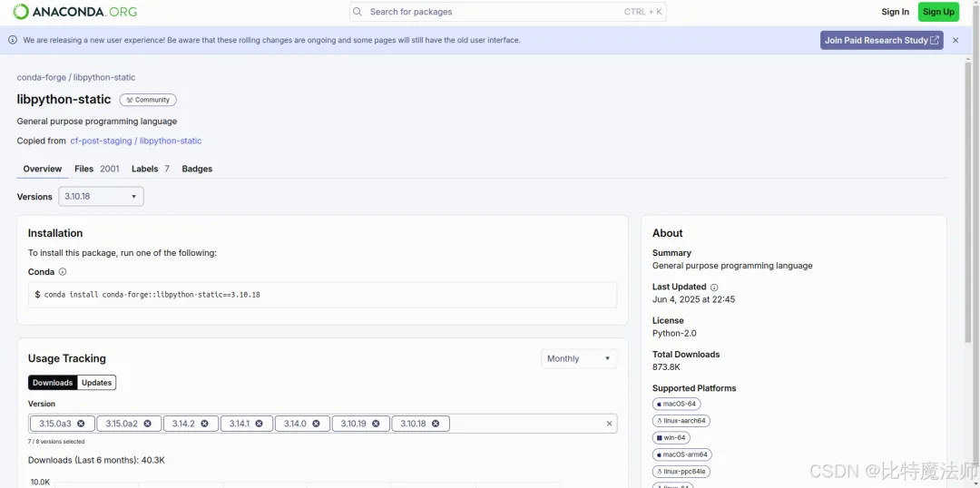Toggle to the Updates view
Screen dimensions: 980x488
(97, 383)
